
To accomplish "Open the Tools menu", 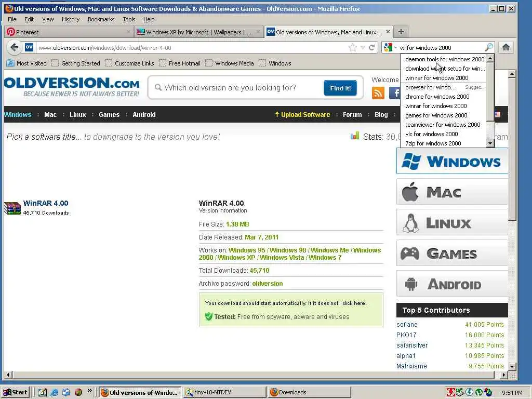I will point(129,19).
